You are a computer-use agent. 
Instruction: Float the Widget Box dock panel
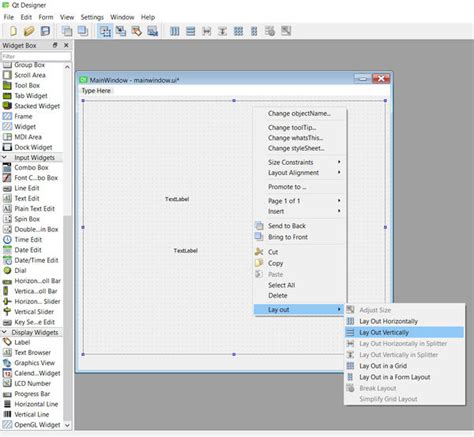55,45
